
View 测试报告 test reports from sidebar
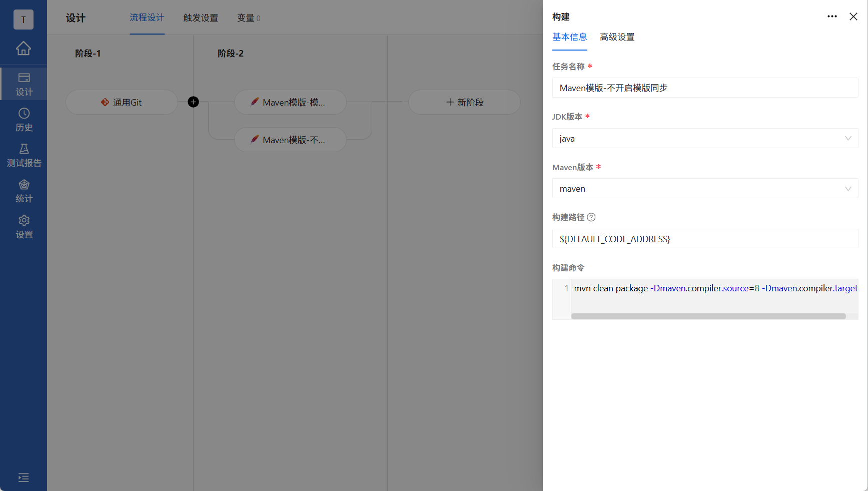pyautogui.click(x=23, y=155)
